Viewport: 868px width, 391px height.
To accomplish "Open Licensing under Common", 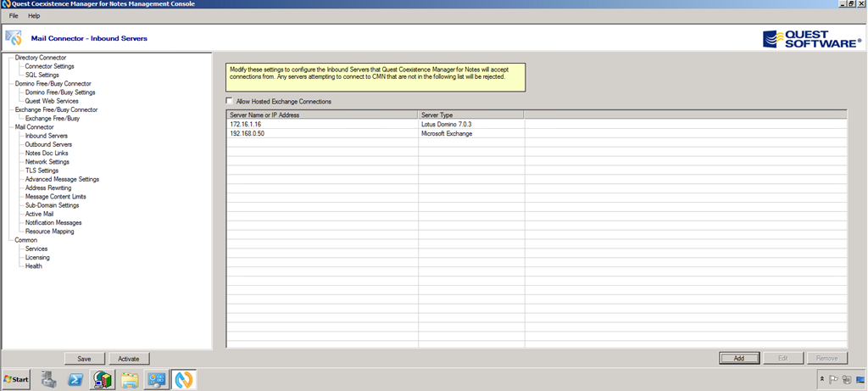I will pos(37,258).
